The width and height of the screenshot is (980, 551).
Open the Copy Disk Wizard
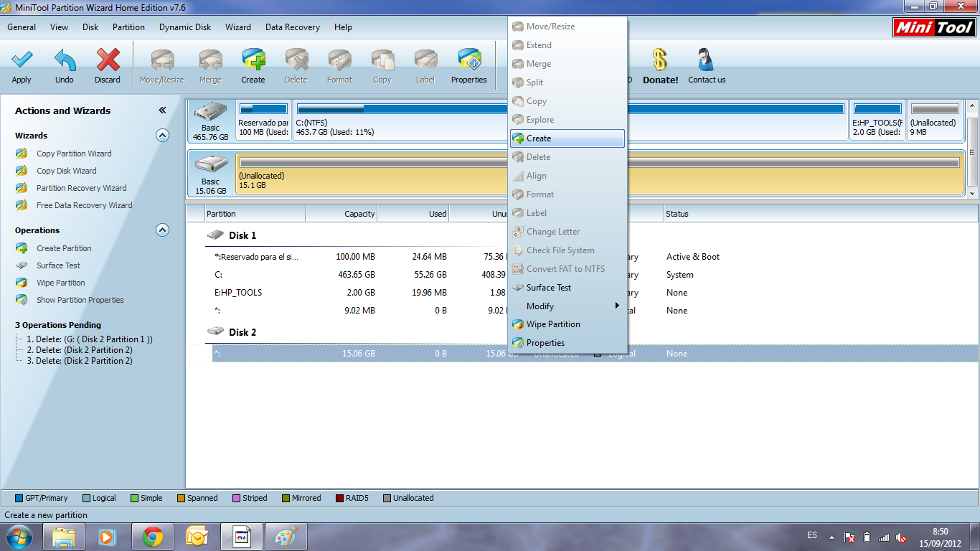[66, 171]
